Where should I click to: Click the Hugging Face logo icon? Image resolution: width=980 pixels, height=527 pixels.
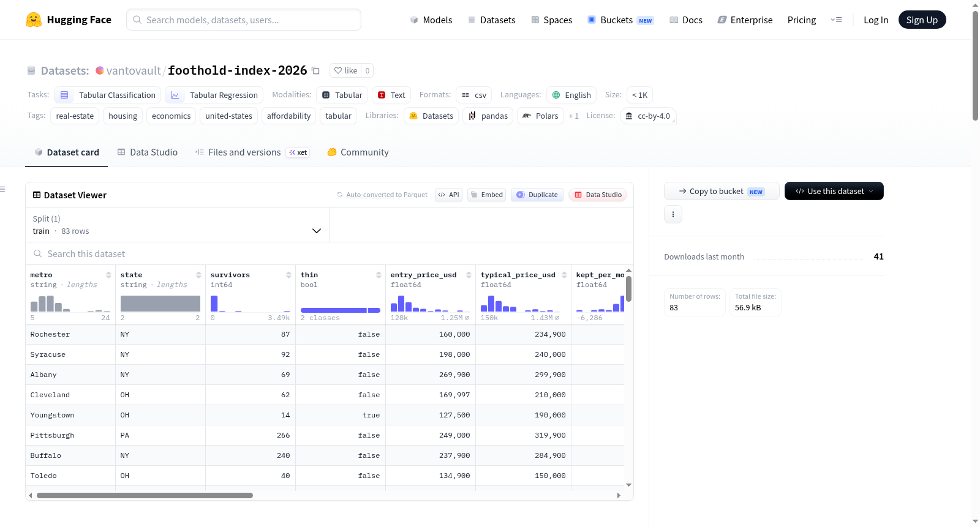(x=34, y=20)
